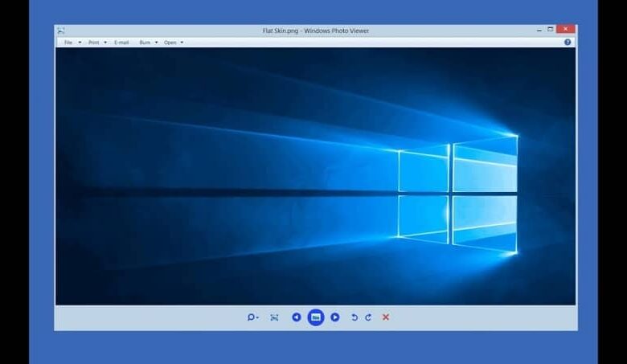627x364 pixels.
Task: Open the File menu
Action: coord(68,43)
